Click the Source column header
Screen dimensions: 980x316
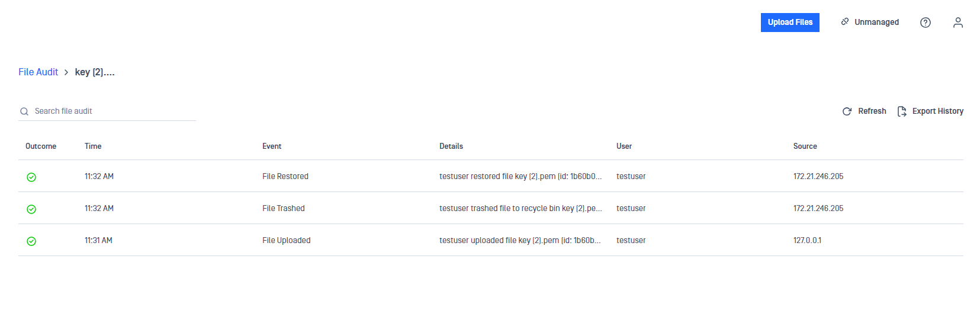[805, 146]
